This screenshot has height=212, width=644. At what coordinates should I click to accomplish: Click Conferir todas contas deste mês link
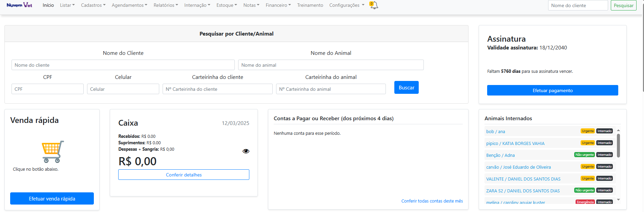click(x=432, y=201)
